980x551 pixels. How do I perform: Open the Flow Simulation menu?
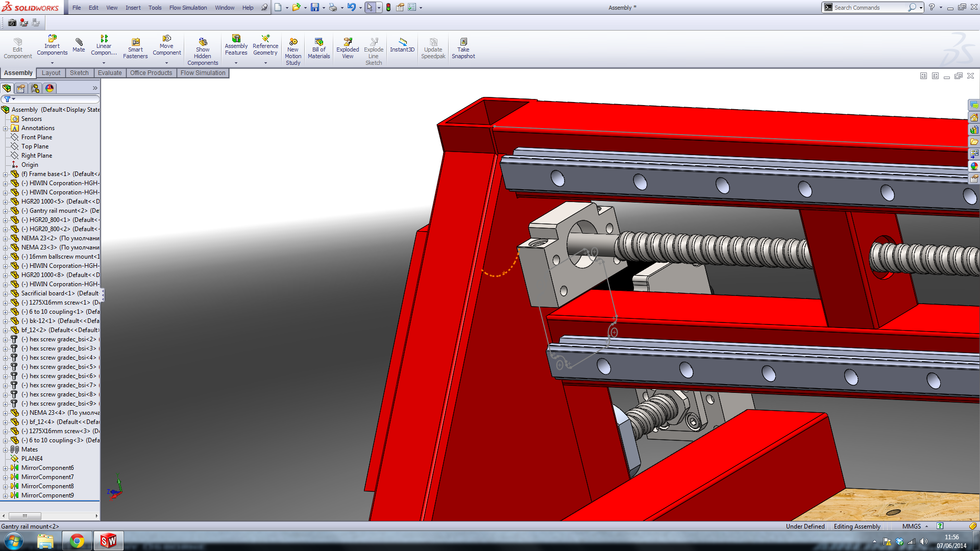188,8
